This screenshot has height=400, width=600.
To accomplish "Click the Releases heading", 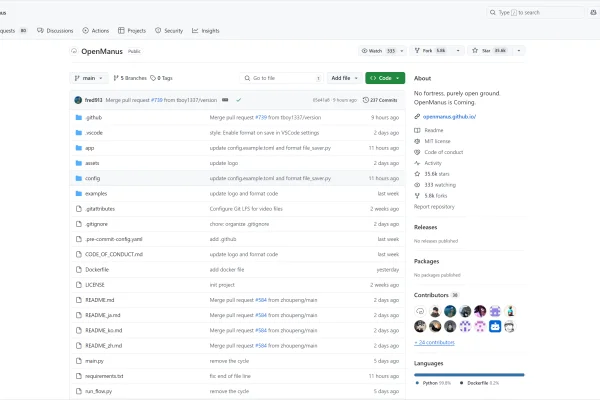I will click(x=426, y=227).
